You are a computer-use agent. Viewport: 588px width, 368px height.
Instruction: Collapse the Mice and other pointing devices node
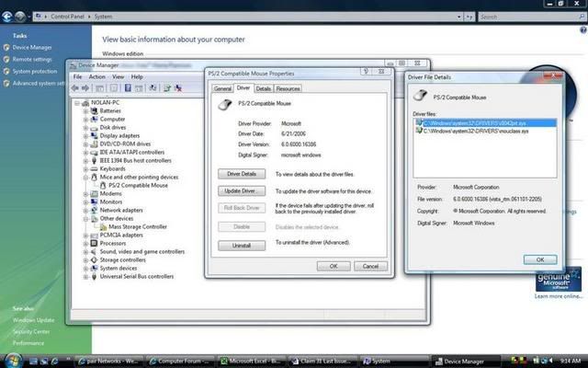[x=85, y=178]
